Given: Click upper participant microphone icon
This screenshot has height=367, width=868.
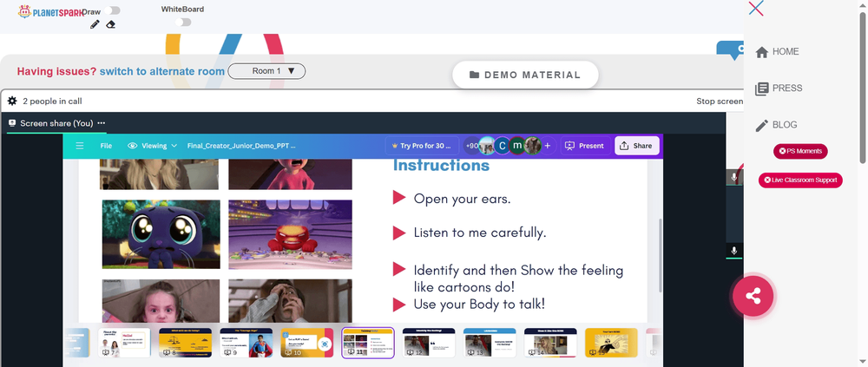Looking at the screenshot, I should (x=734, y=177).
